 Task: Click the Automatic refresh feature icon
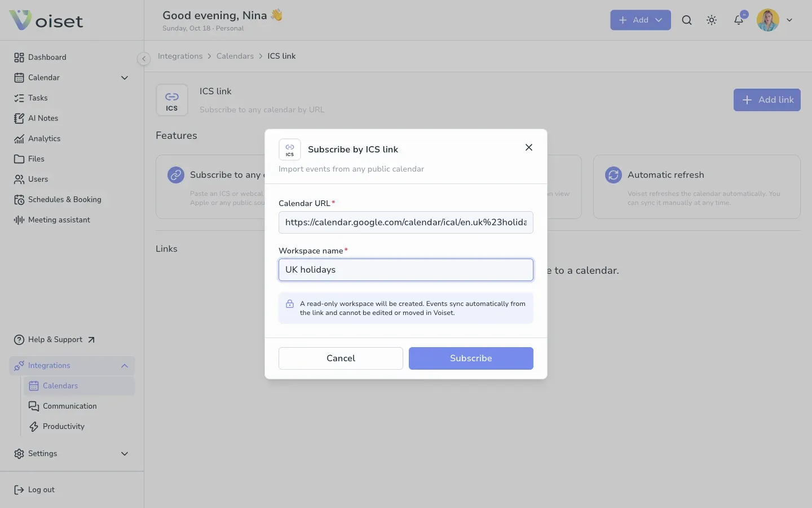click(x=614, y=175)
